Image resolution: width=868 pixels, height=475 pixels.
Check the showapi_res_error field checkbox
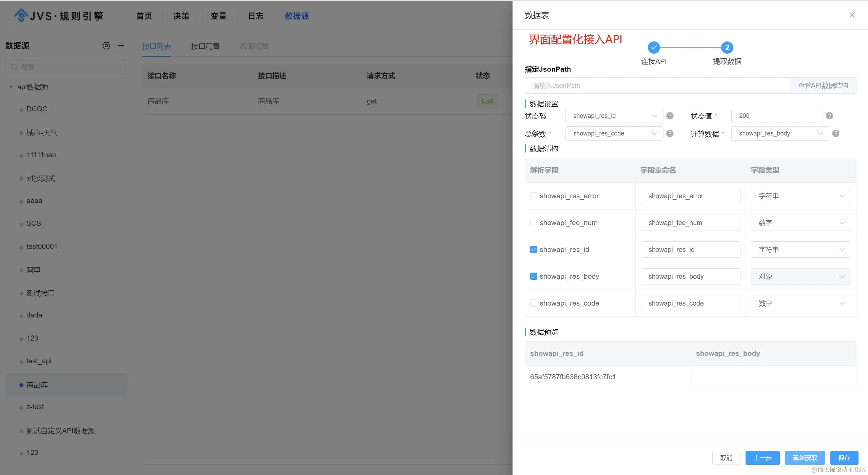coord(533,196)
